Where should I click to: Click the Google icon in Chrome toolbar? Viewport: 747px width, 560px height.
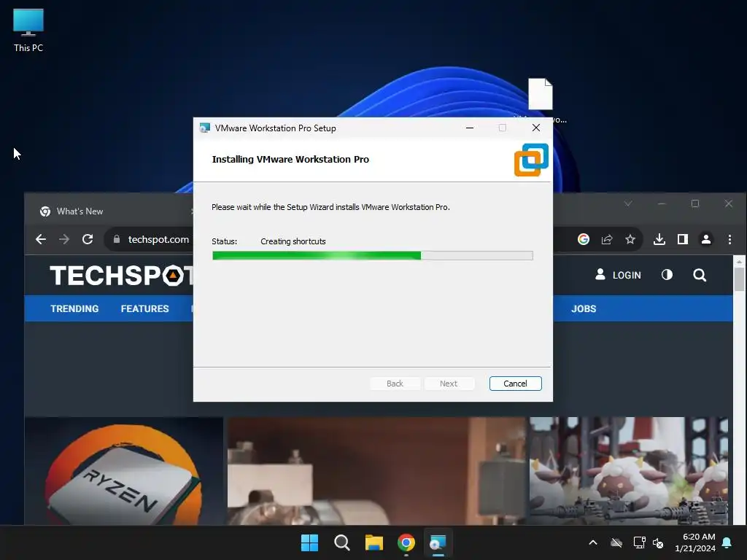tap(583, 239)
